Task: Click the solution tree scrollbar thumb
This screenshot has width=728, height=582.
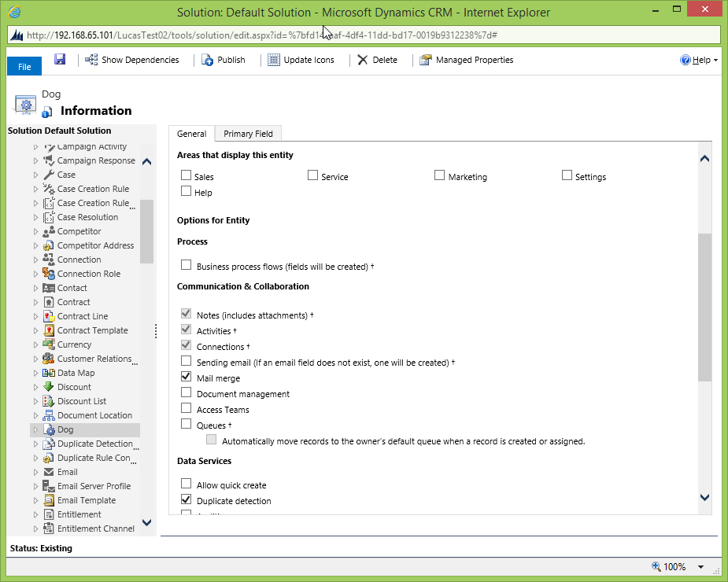Action: pos(146,231)
